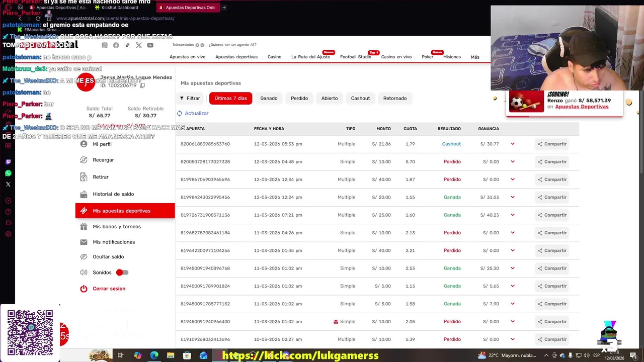Click Apuestas Deportivas link in winner banner
Screen dimensions: 644x362
(582, 107)
